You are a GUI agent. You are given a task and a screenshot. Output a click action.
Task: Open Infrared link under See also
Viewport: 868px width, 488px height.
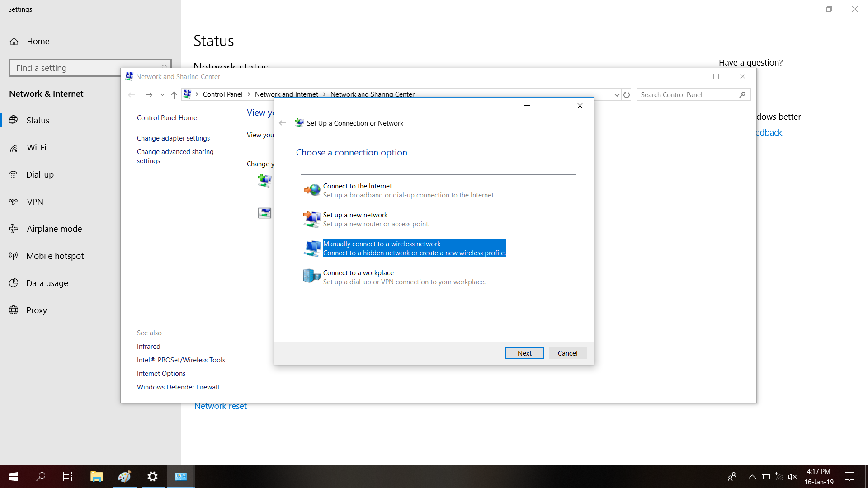[x=149, y=347]
